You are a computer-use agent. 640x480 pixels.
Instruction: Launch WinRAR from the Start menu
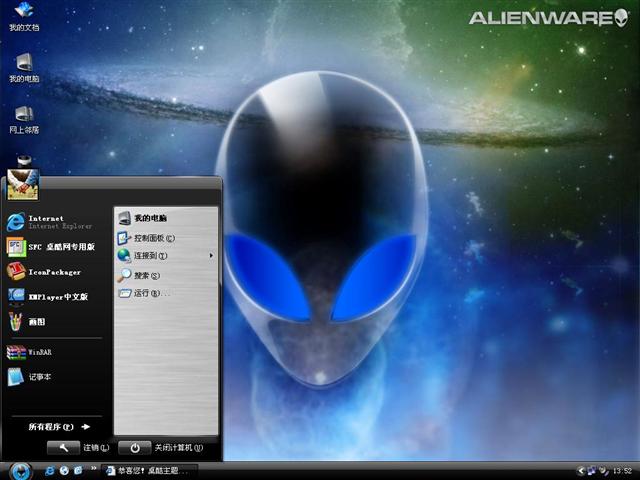point(40,352)
